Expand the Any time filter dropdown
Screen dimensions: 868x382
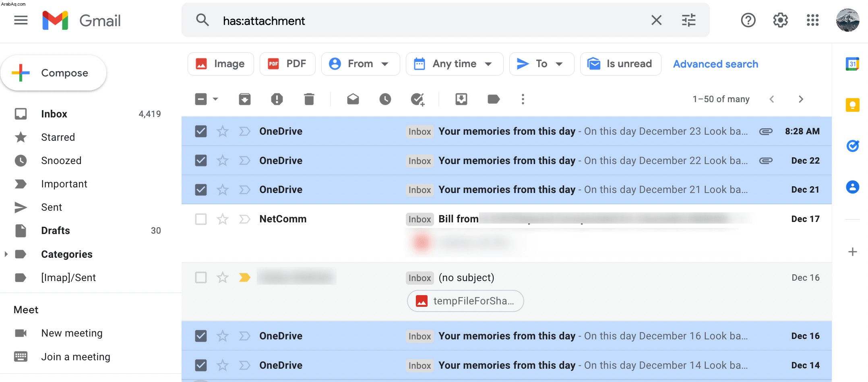(455, 64)
